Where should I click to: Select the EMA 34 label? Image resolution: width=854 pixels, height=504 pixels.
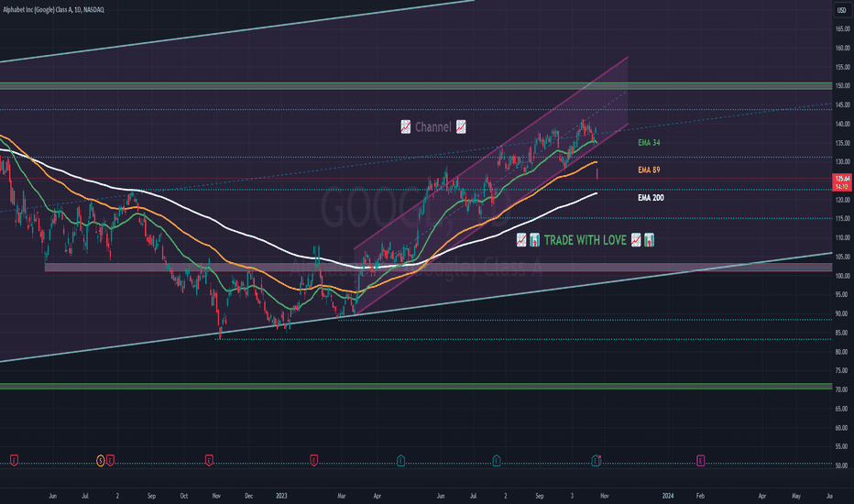click(x=649, y=143)
